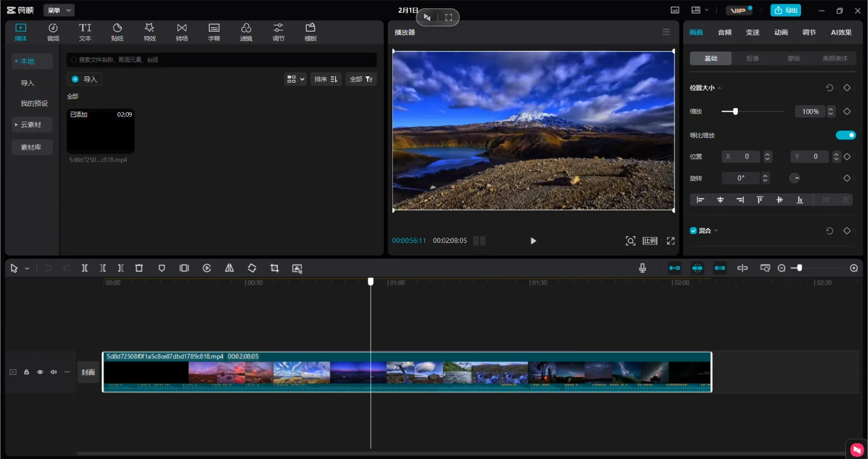Click the microphone record voiceover icon
The height and width of the screenshot is (459, 868).
643,268
